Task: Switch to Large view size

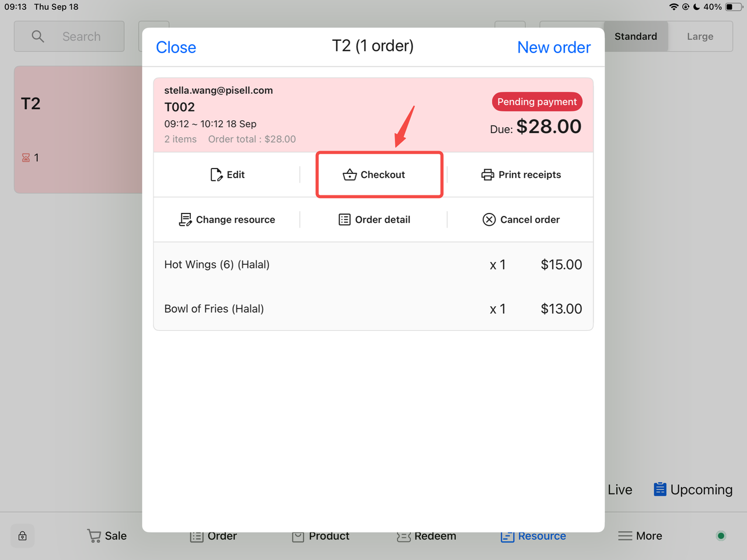Action: (700, 36)
